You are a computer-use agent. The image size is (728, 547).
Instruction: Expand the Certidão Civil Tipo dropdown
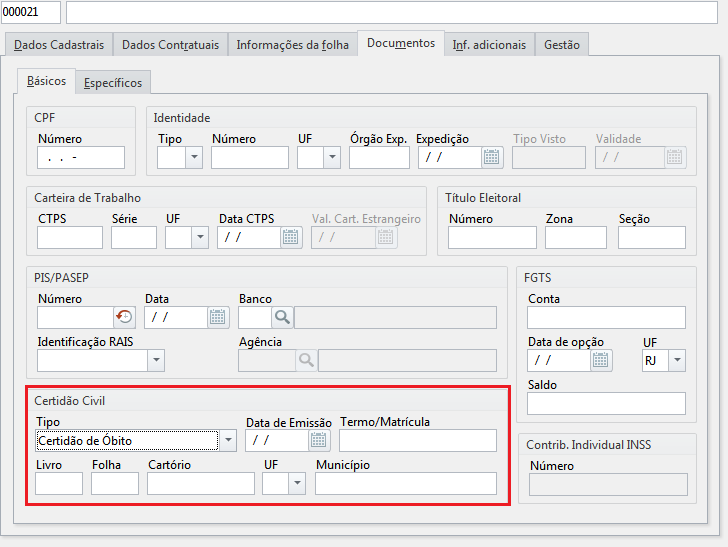(x=228, y=440)
